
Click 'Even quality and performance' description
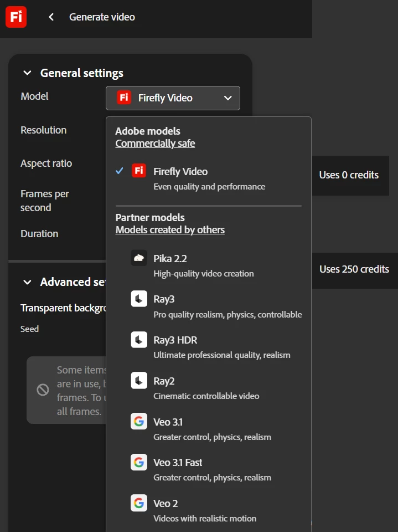click(209, 187)
